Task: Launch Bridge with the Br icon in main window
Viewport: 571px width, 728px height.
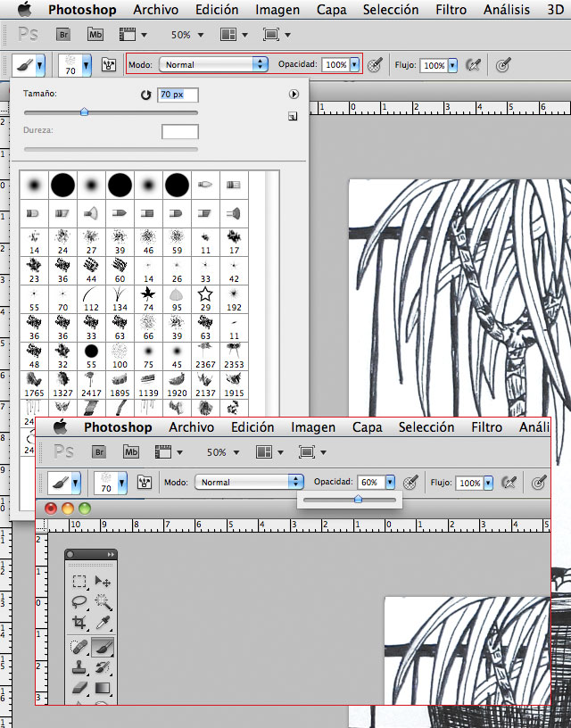Action: 63,35
